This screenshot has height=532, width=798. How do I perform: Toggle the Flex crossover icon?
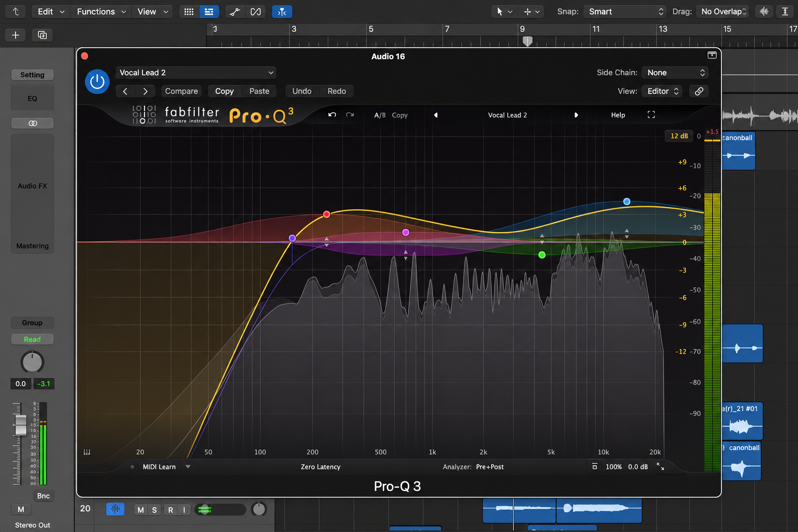[x=256, y=11]
